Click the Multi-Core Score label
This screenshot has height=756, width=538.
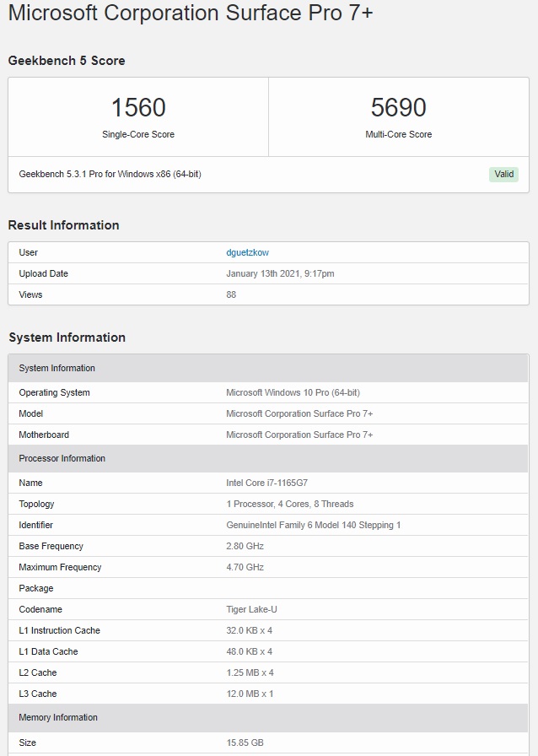(398, 134)
